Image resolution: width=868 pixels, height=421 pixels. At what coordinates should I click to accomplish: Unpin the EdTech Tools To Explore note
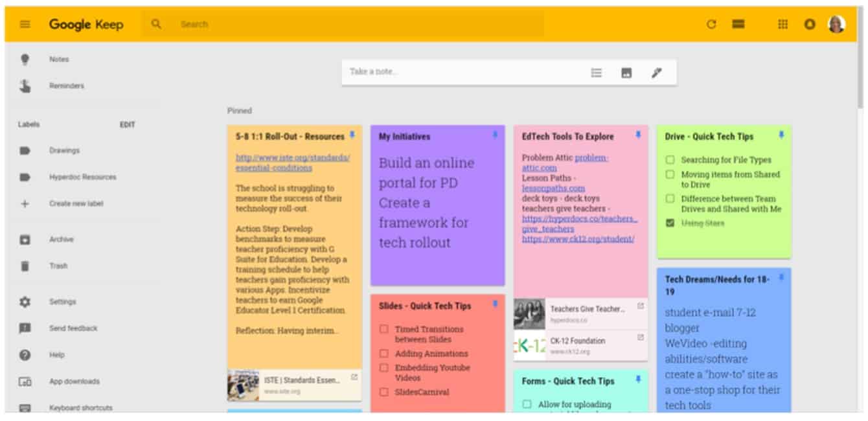(x=638, y=135)
